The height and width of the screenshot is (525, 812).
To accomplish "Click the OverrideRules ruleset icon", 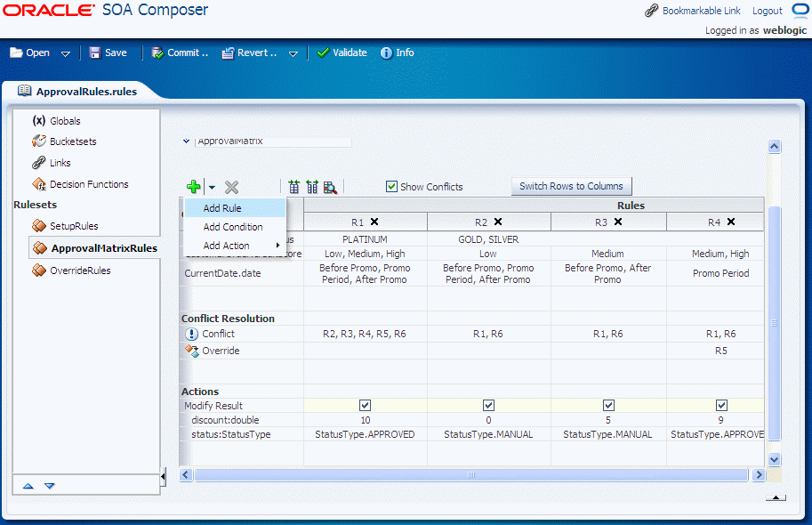I will point(39,270).
